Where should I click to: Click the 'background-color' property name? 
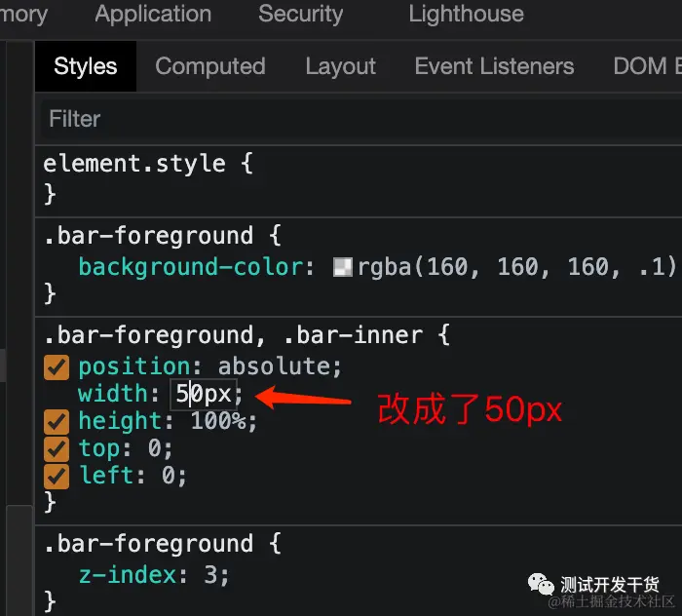pyautogui.click(x=191, y=267)
